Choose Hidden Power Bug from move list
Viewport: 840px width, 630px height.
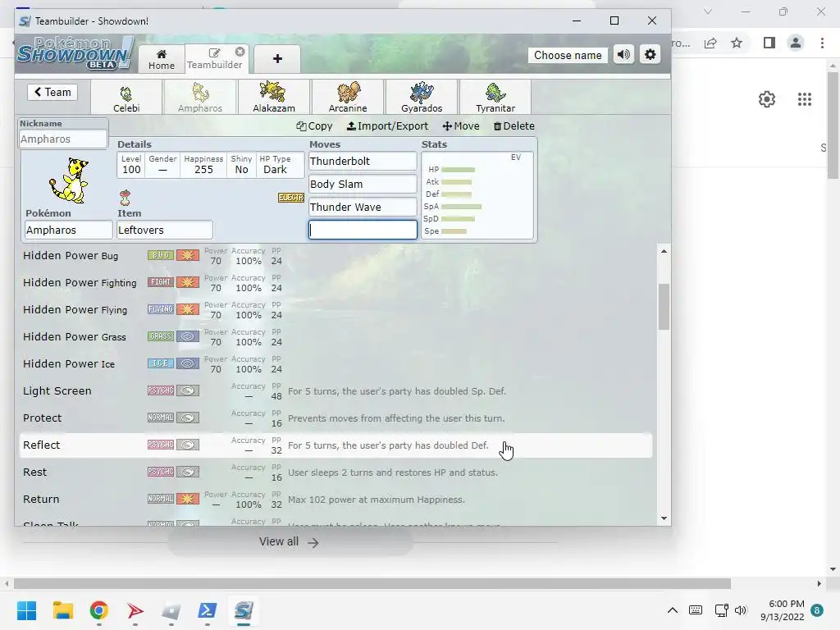[336, 256]
